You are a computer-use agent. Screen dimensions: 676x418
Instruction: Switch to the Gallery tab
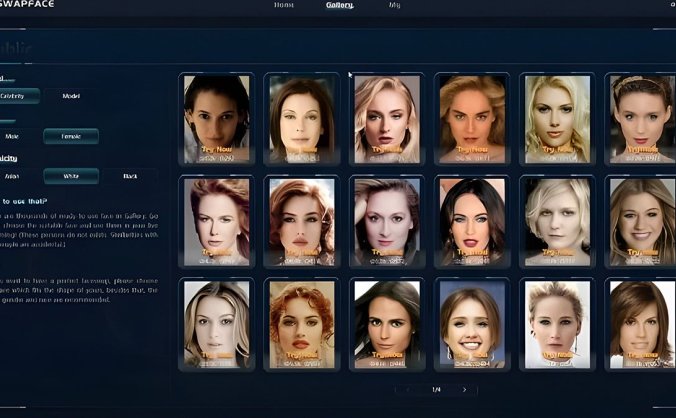pyautogui.click(x=339, y=5)
